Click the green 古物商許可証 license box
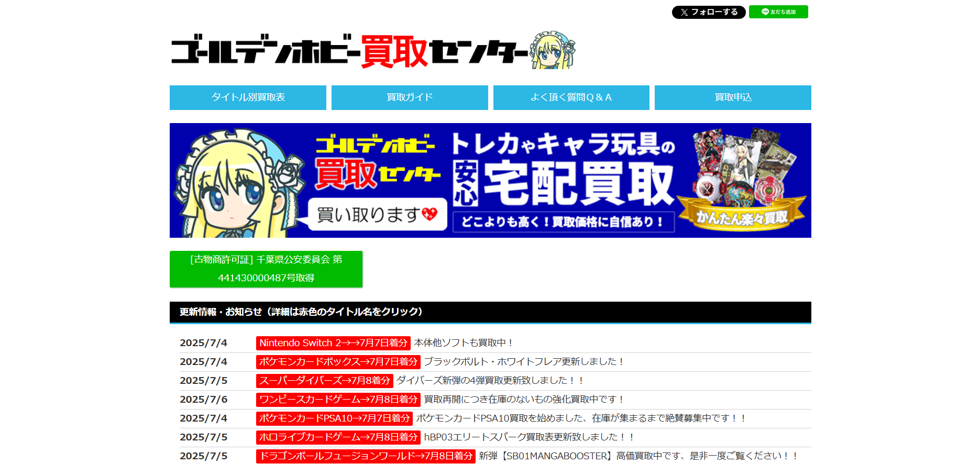The height and width of the screenshot is (464, 980). 266,269
